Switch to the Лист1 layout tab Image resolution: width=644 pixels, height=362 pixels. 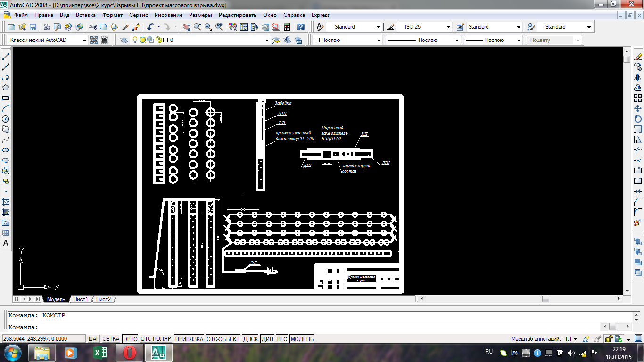(x=81, y=299)
